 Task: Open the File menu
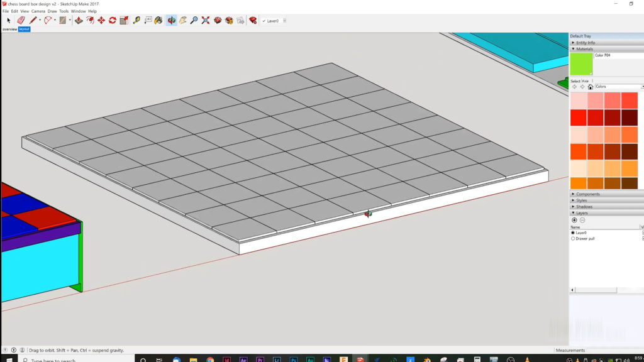pos(6,11)
